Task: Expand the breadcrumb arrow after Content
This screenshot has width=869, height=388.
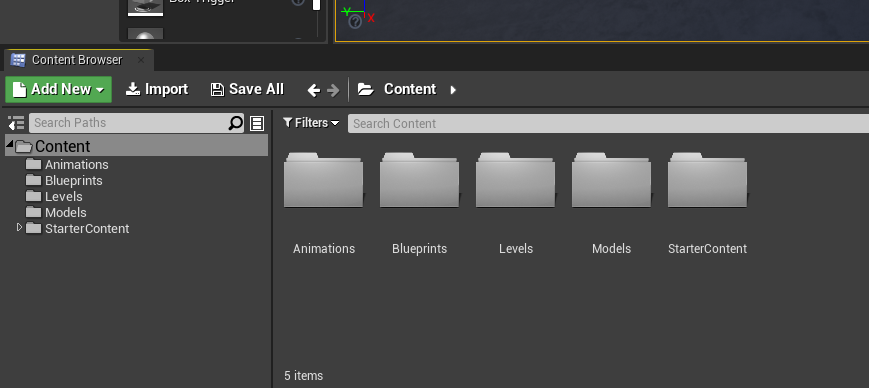Action: click(x=453, y=90)
